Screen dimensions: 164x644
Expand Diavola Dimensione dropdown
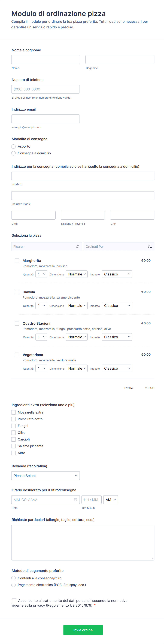click(x=77, y=305)
